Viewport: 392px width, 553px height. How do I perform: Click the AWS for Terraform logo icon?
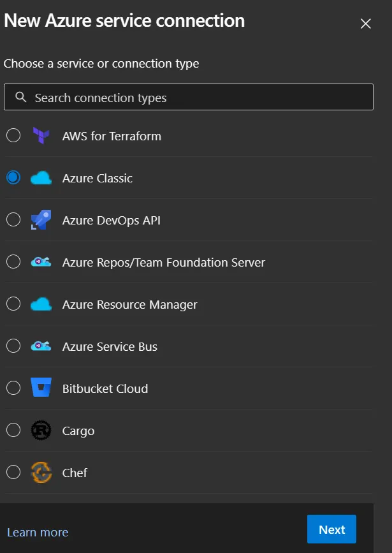click(41, 136)
